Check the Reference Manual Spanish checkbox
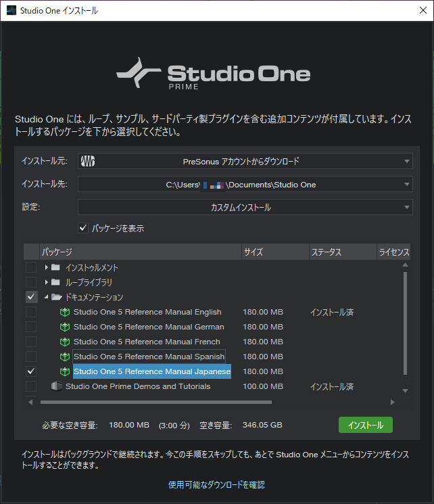 click(x=31, y=357)
